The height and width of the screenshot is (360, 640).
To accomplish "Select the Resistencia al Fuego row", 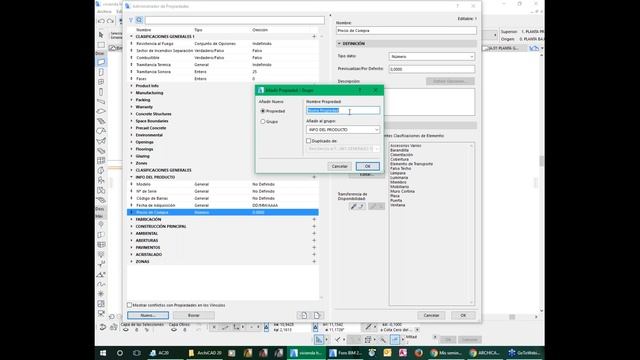I will pos(223,44).
